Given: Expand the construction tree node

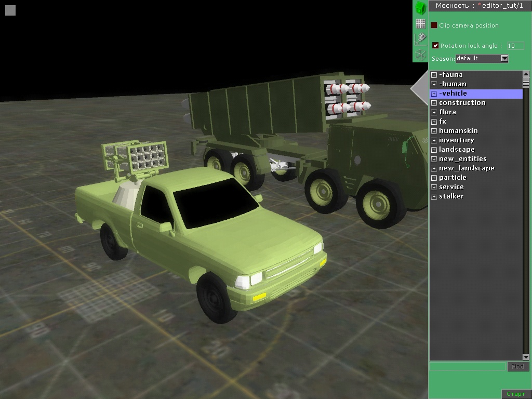Looking at the screenshot, I should click(434, 103).
